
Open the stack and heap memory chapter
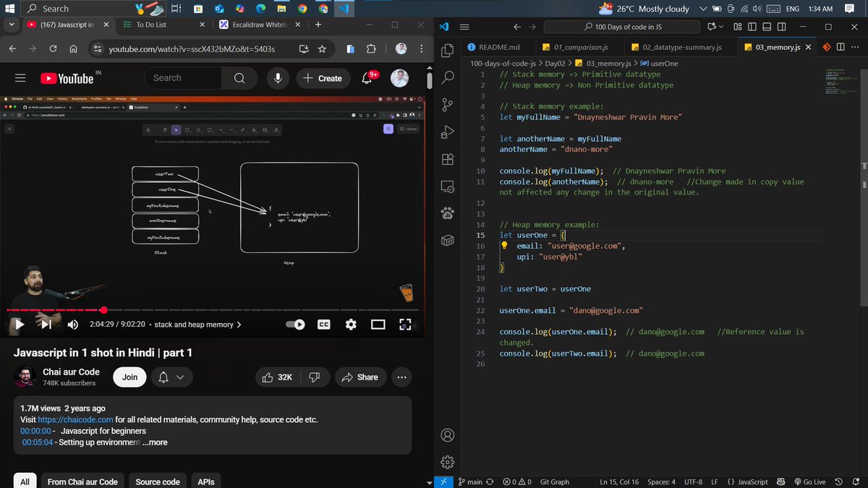197,325
